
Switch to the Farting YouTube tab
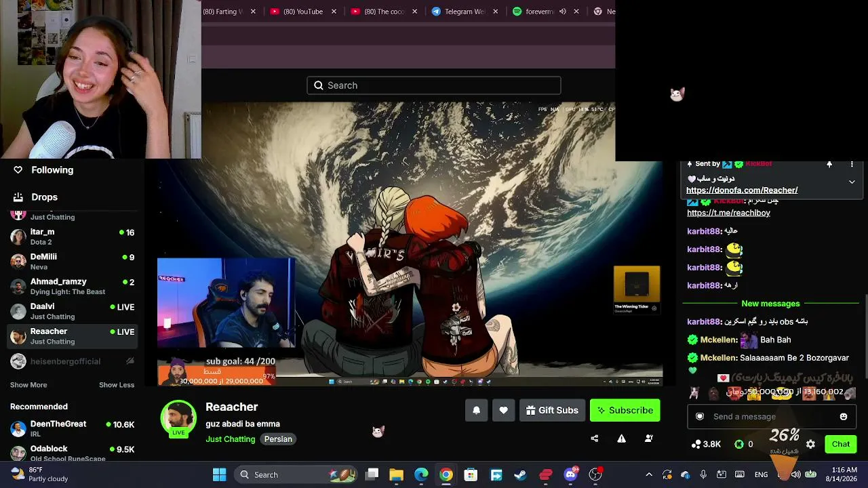[222, 12]
